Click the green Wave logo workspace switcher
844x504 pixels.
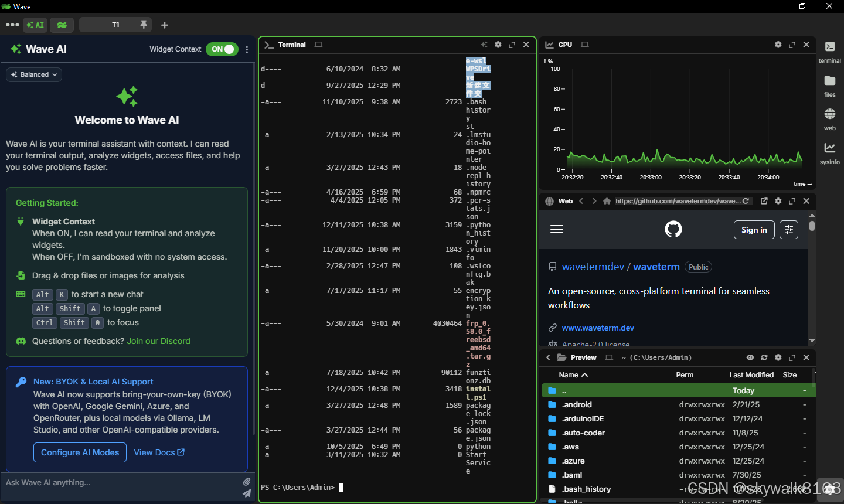[x=62, y=25]
